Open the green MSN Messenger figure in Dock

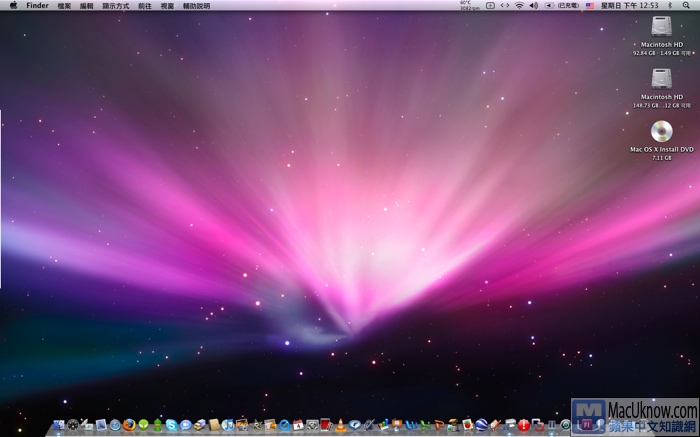[158, 425]
